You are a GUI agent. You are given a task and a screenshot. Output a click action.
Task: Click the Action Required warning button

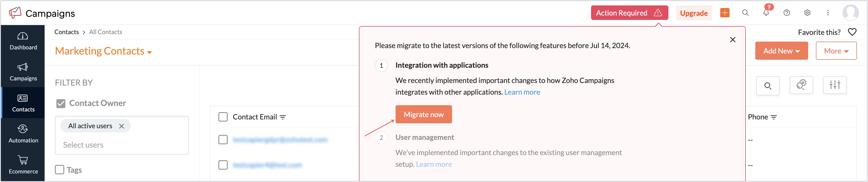tap(629, 13)
